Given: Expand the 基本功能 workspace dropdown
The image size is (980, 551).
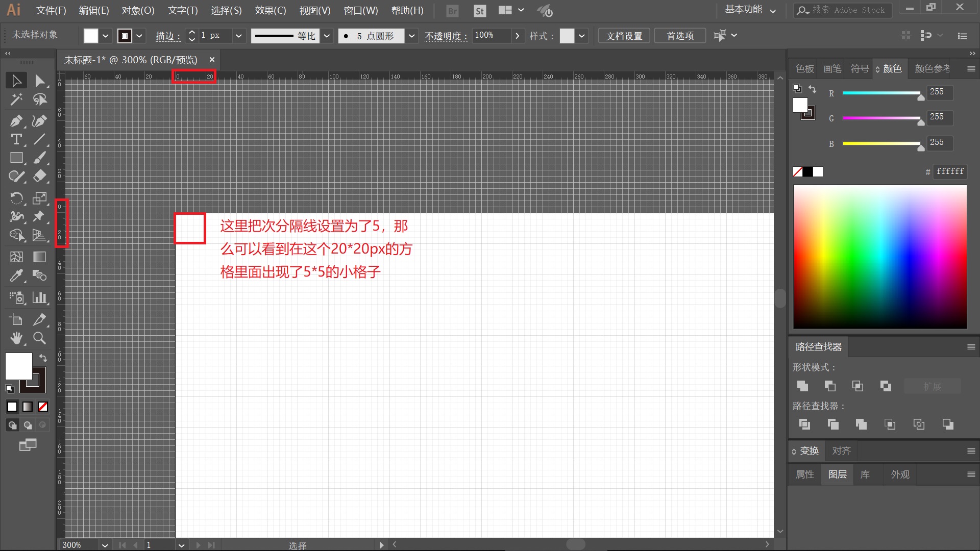Looking at the screenshot, I should point(773,11).
